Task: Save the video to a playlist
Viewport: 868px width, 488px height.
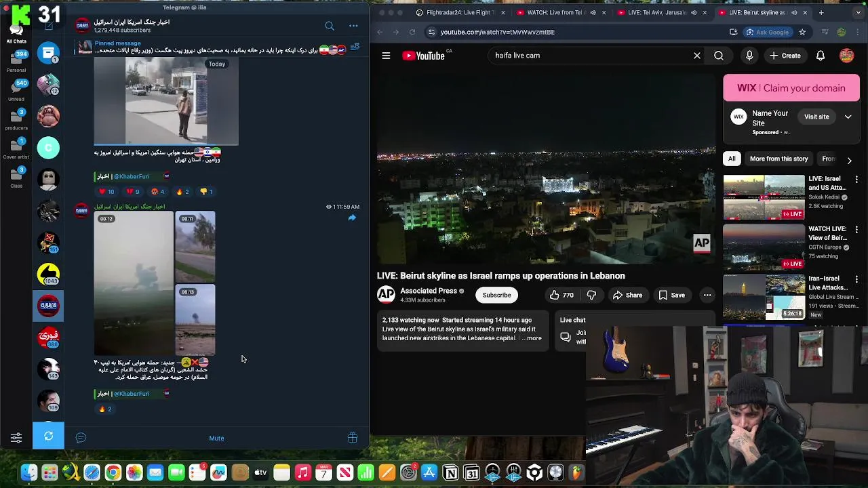Action: (x=671, y=295)
